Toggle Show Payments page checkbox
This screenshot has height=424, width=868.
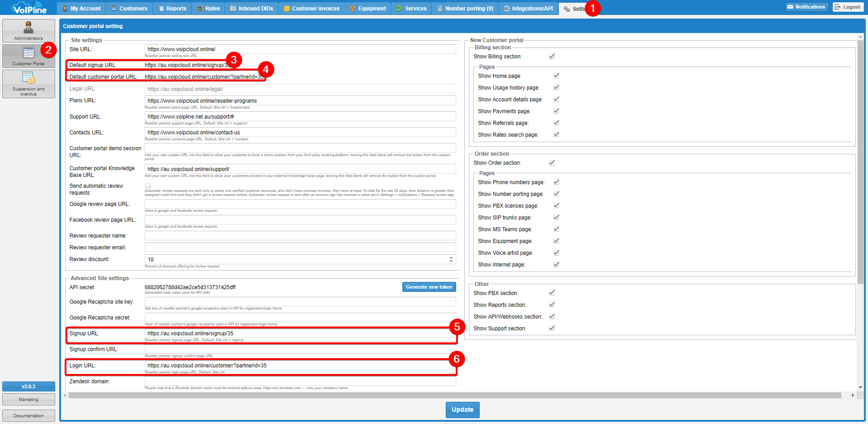[x=557, y=111]
